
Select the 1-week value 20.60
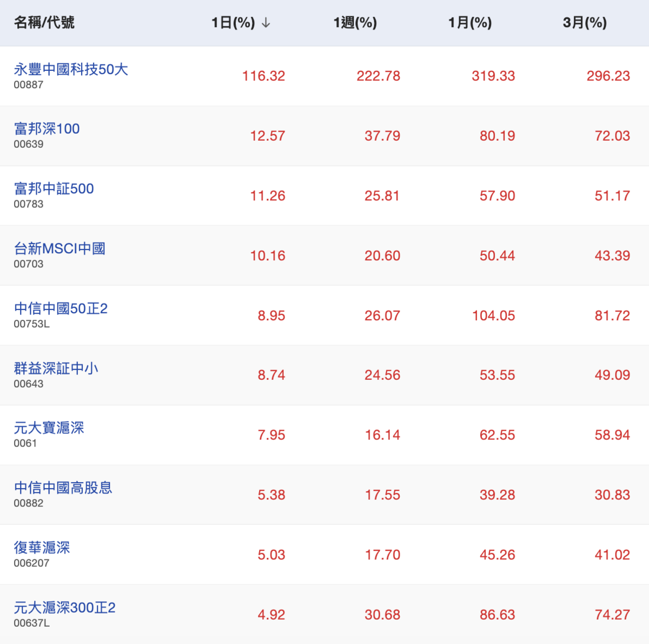coord(382,255)
